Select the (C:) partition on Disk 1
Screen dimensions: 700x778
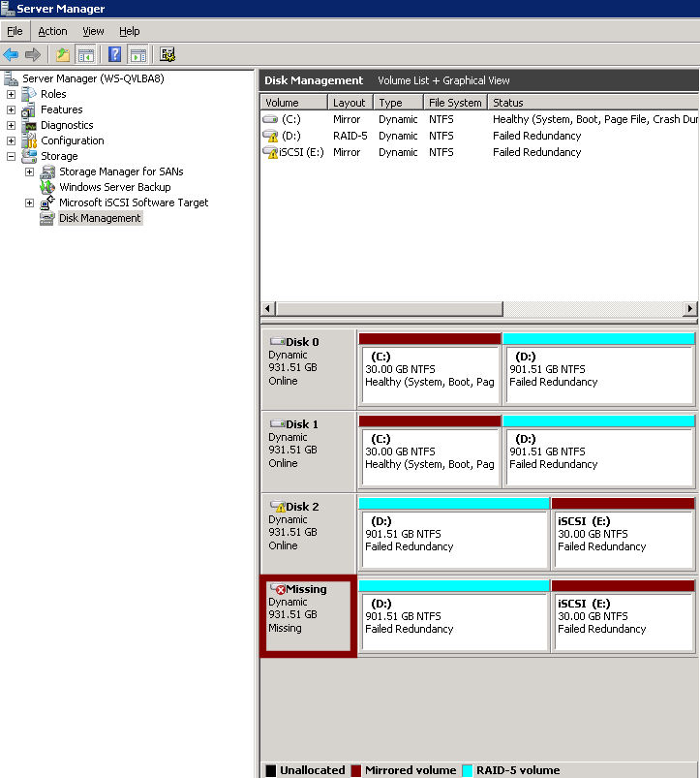(x=430, y=451)
